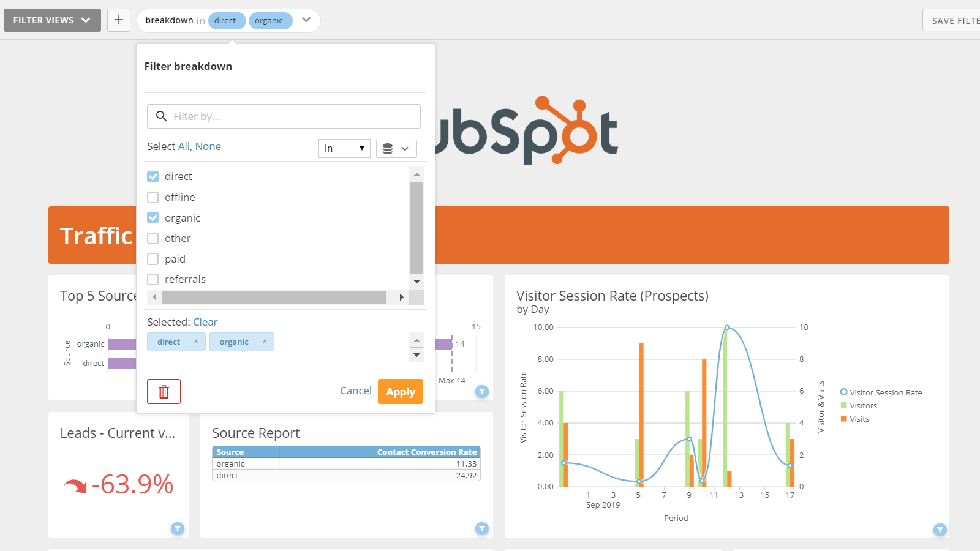Viewport: 980px width, 551px height.
Task: Click the filter funnel on the Top 5 Sources card
Action: pyautogui.click(x=482, y=391)
